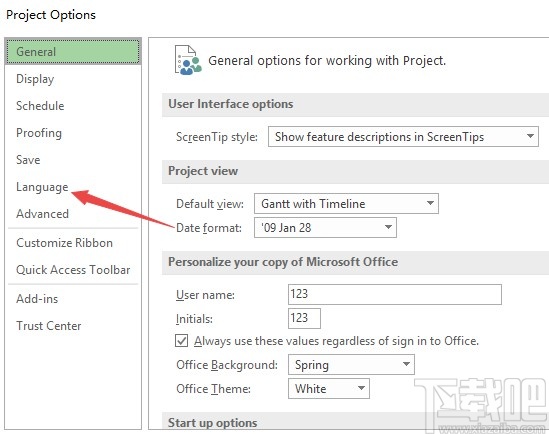
Task: Select the Add-ins category
Action: [x=37, y=299]
